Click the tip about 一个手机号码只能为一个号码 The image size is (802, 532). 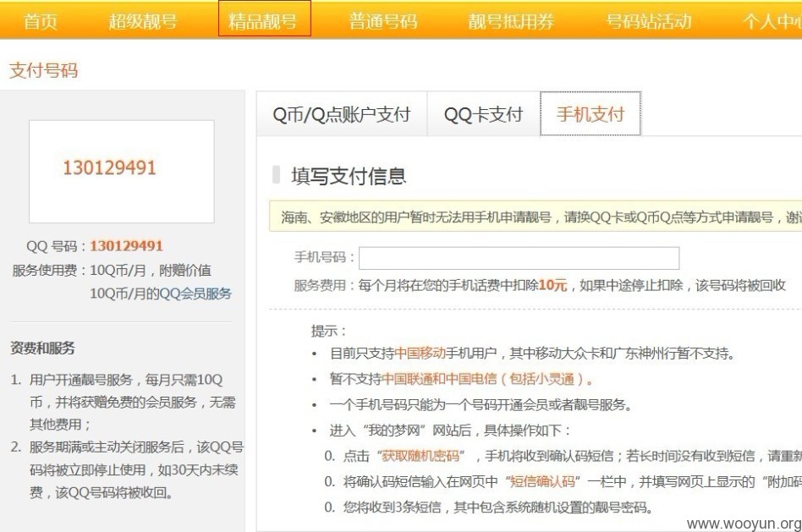[x=481, y=404]
